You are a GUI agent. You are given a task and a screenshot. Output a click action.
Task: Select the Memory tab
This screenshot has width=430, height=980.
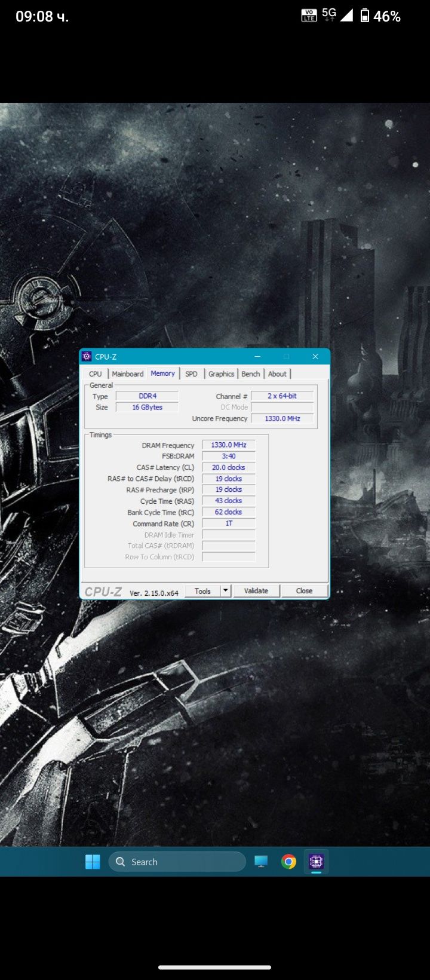[163, 373]
